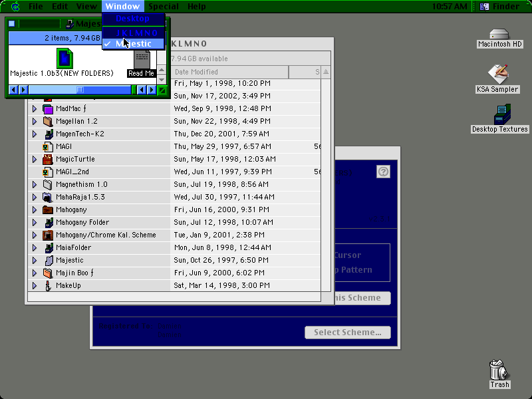Click the purple MadMac ƒ folder icon
This screenshot has width=532, height=399.
(x=48, y=109)
